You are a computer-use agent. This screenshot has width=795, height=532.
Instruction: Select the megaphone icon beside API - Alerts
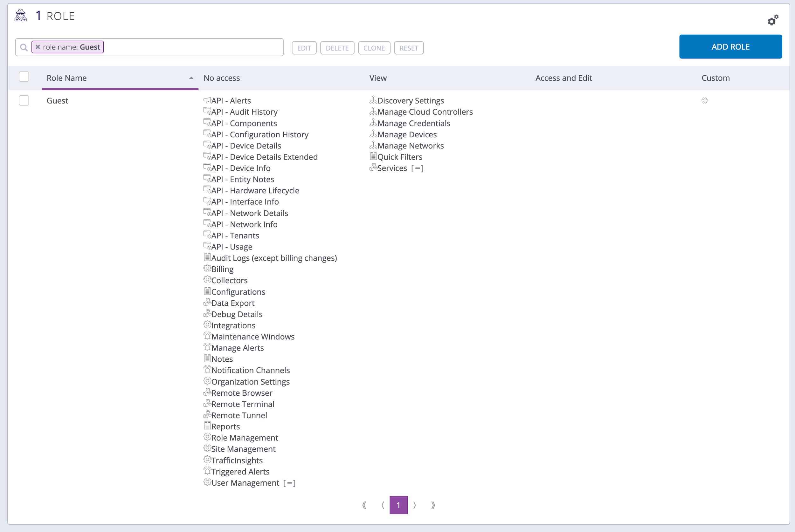(207, 99)
